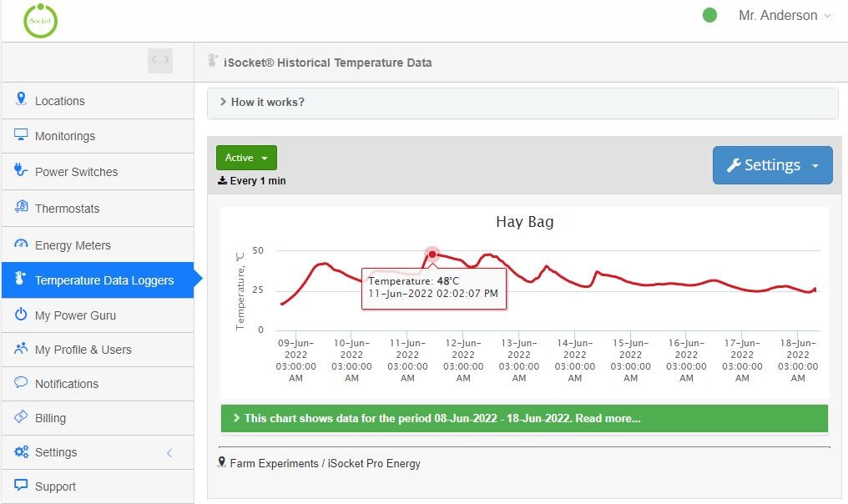Click the 09-Jun-2022 x-axis label
This screenshot has width=848, height=504.
pyautogui.click(x=295, y=360)
